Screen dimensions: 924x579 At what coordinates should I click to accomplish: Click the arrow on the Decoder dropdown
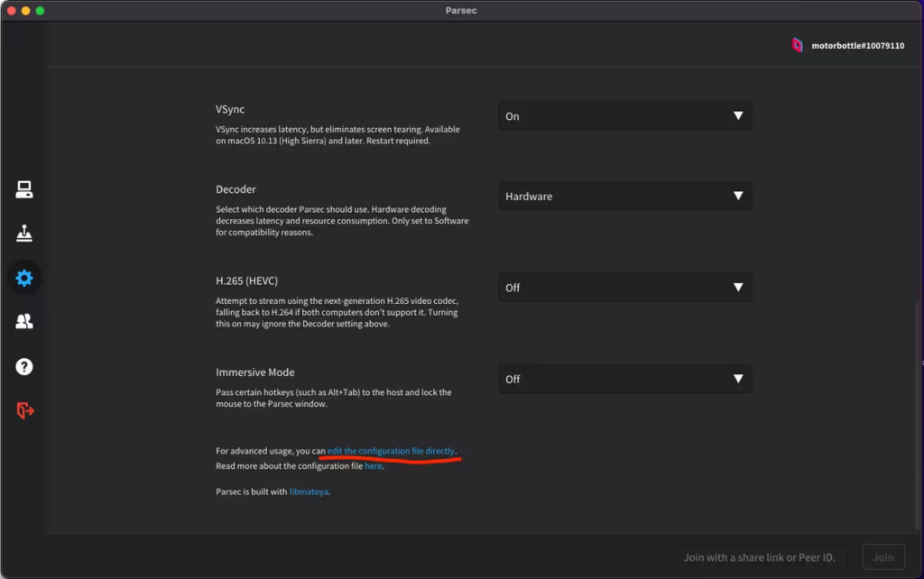click(738, 197)
